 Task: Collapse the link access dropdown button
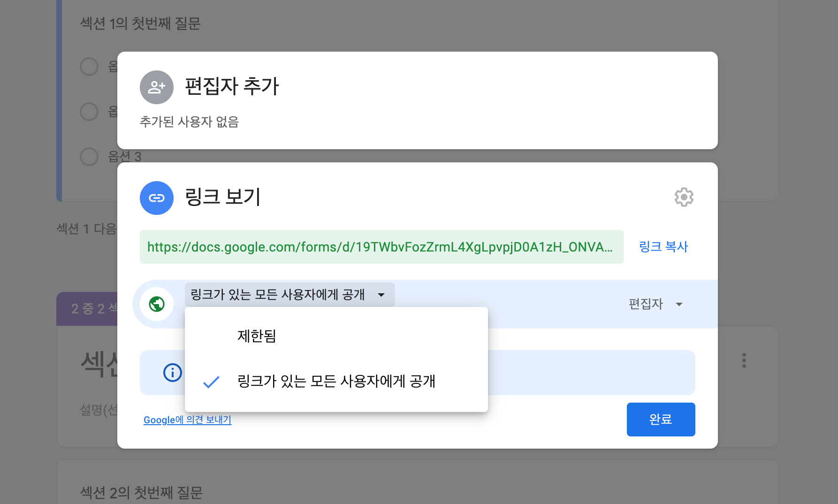point(290,295)
